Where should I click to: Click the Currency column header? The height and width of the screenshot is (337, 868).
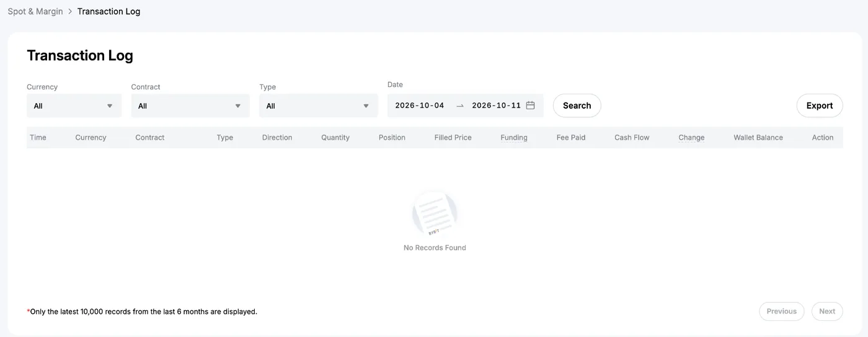(91, 138)
